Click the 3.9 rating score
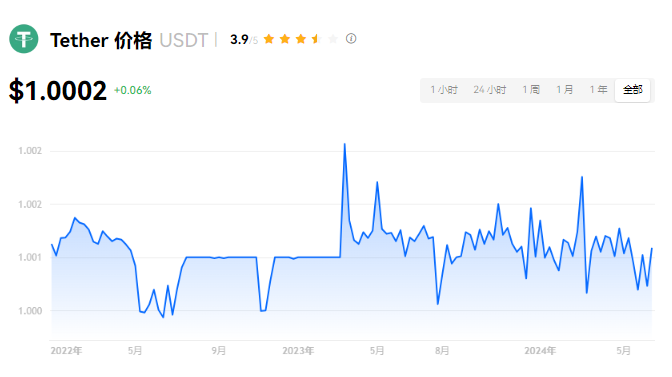The height and width of the screenshot is (377, 672). pos(239,39)
